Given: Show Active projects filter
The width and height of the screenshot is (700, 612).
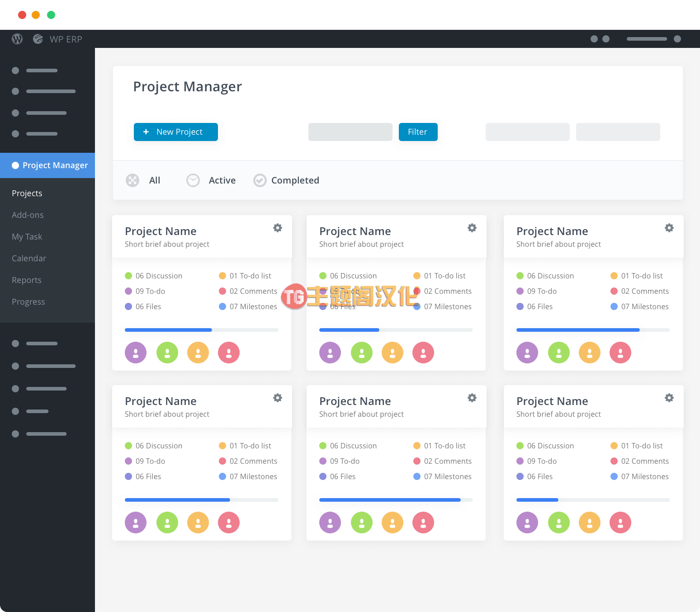Looking at the screenshot, I should point(222,180).
